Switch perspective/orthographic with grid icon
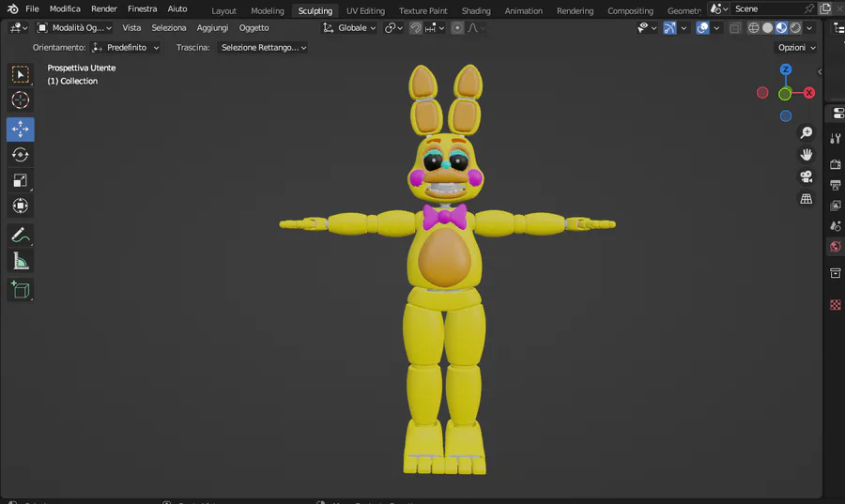 (x=807, y=199)
